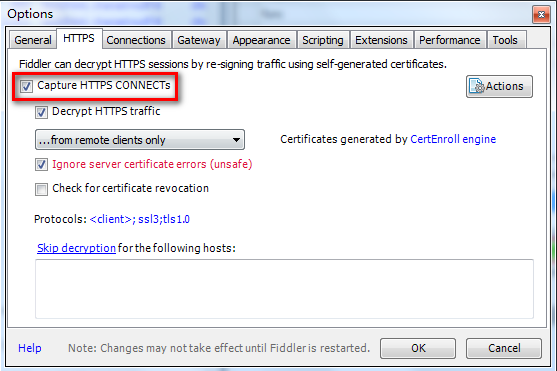Open the Scripting tab
The width and height of the screenshot is (557, 371).
pyautogui.click(x=323, y=40)
